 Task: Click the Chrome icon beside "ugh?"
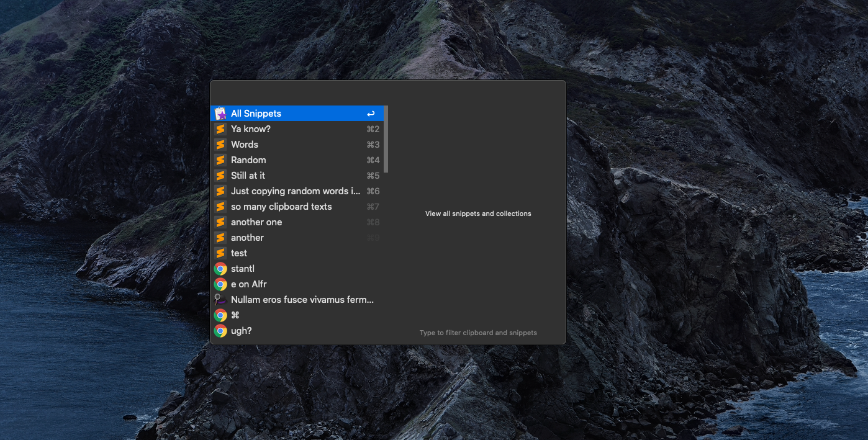pyautogui.click(x=220, y=330)
